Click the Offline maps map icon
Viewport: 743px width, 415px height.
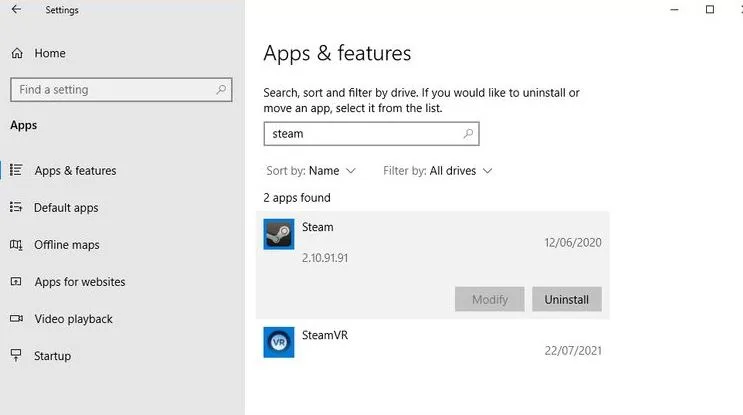pyautogui.click(x=16, y=244)
